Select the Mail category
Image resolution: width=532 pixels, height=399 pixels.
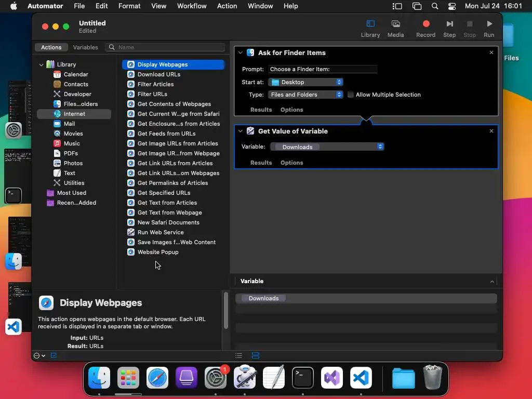click(x=69, y=124)
